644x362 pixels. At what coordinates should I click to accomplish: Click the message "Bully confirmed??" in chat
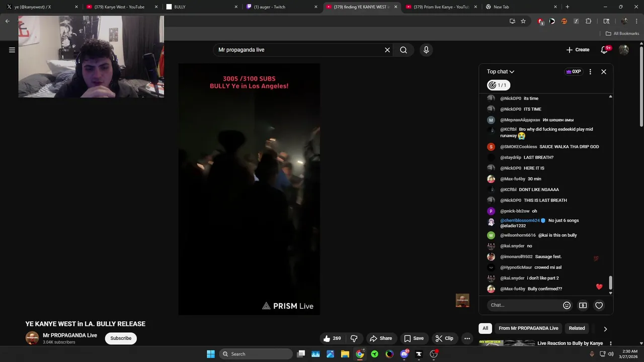pyautogui.click(x=544, y=289)
